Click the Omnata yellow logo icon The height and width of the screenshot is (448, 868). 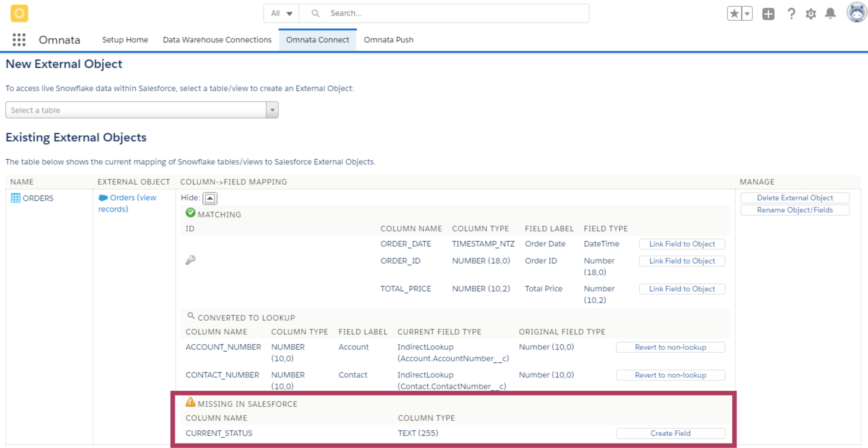[x=19, y=13]
